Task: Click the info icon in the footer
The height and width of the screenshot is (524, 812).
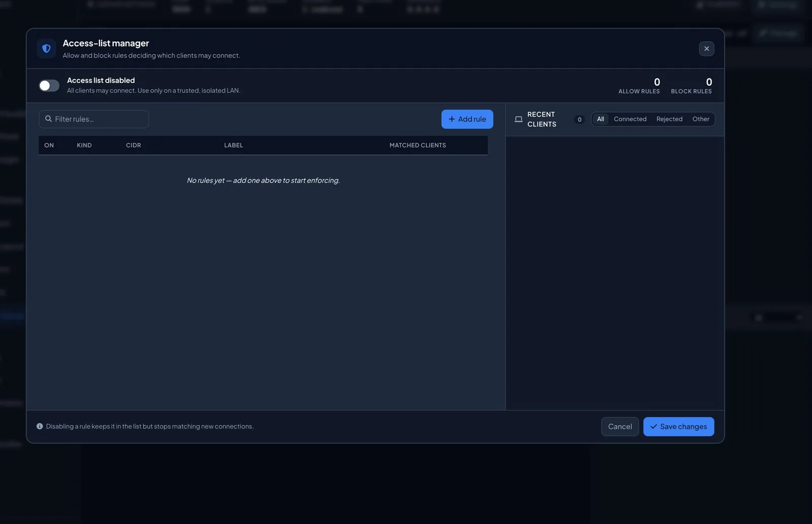Action: 40,427
